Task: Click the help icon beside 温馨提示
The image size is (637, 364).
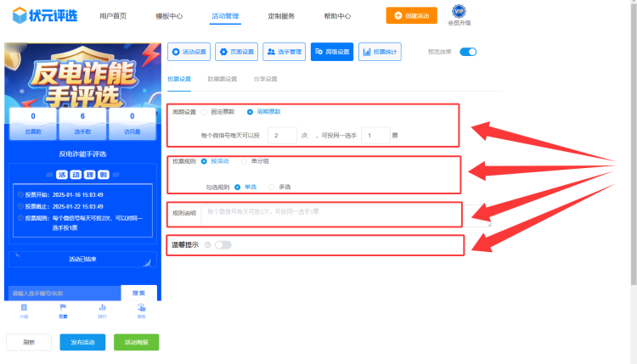Action: click(207, 245)
